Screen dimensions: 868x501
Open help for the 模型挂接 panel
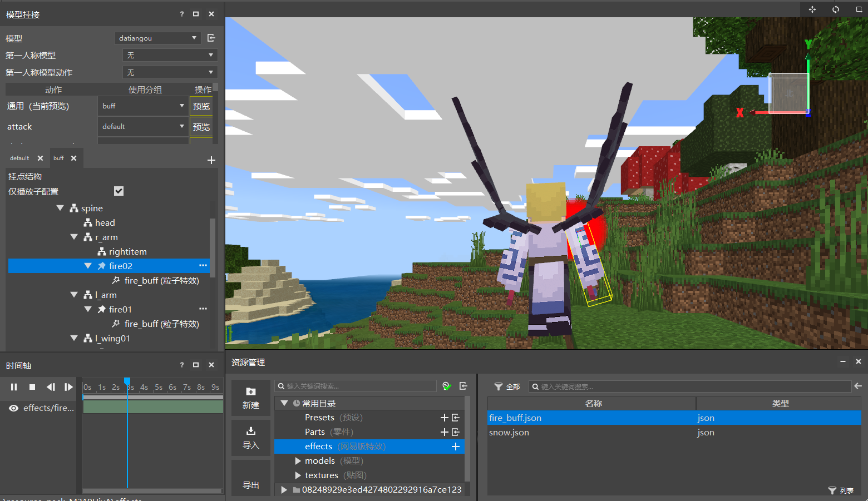[181, 14]
